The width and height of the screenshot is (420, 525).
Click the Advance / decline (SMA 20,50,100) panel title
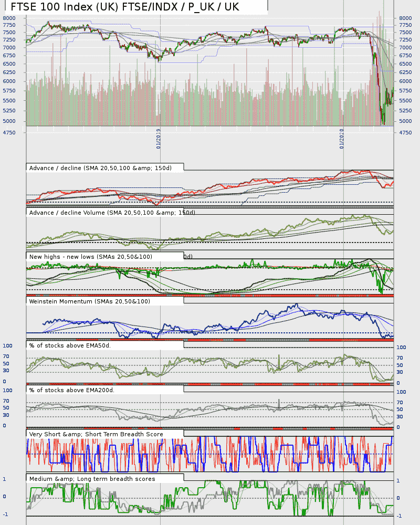point(100,168)
